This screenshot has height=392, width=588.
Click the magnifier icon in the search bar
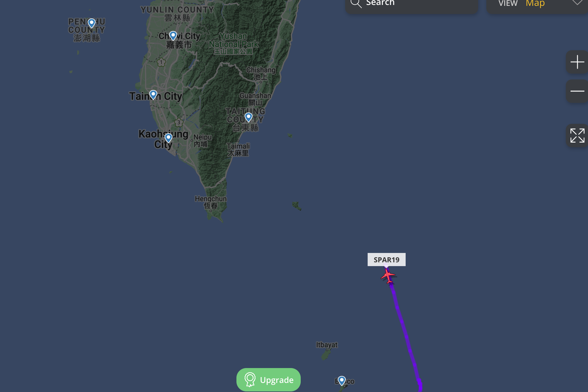point(356,3)
